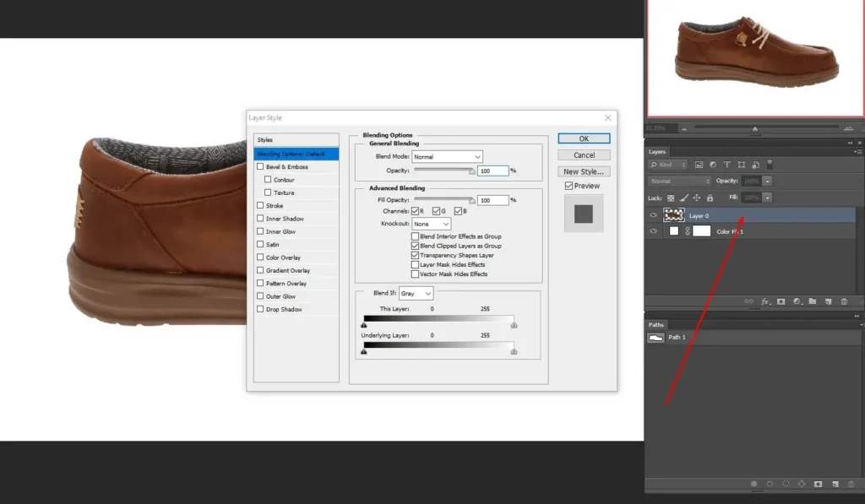The width and height of the screenshot is (865, 504).
Task: Enable the Drop Shadow checkbox
Action: (x=260, y=309)
